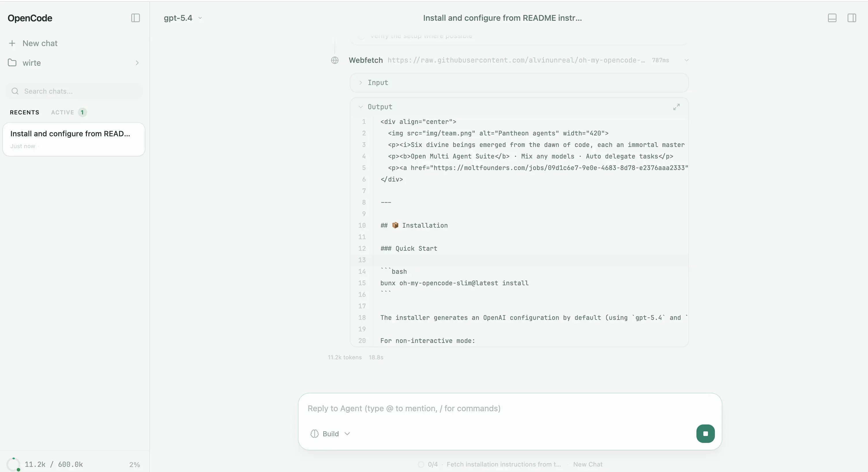868x472 pixels.
Task: Click the plus icon beside New chat
Action: click(x=12, y=44)
